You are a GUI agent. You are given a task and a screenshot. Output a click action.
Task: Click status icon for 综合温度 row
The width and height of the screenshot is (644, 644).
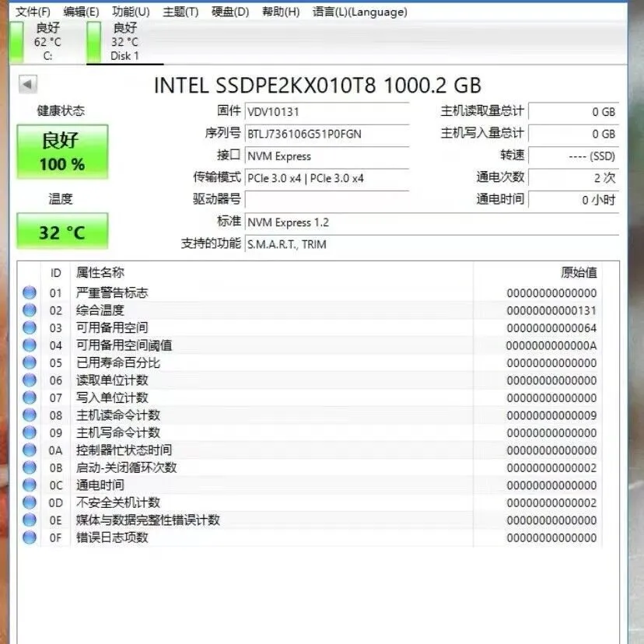tap(29, 310)
